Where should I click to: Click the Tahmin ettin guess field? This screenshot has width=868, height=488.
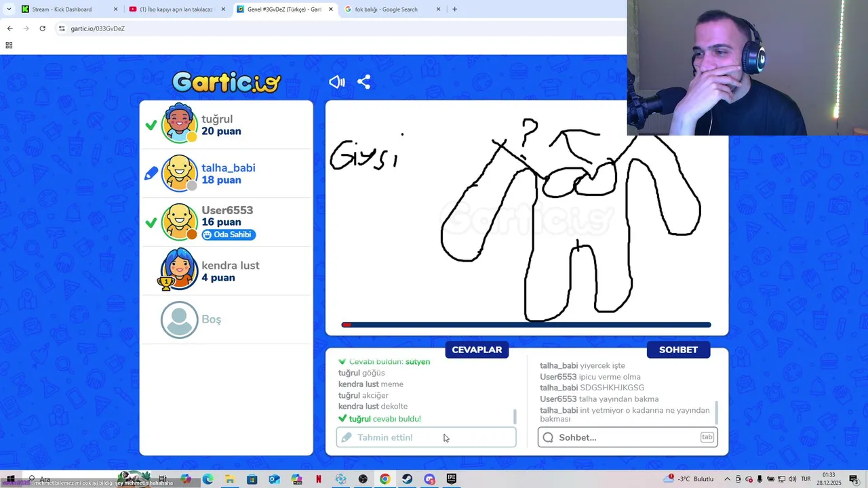(426, 437)
